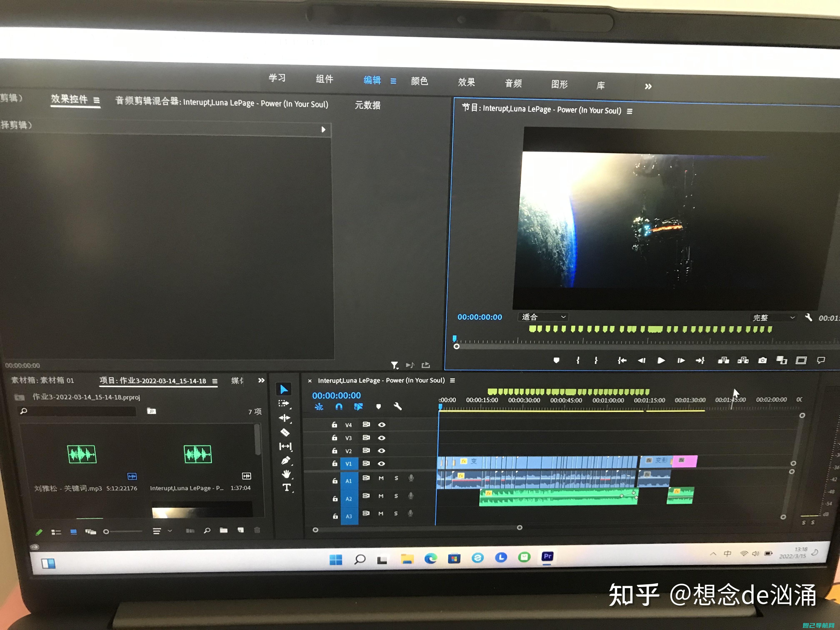Adjust Project panel thumbnail size slider

pos(122,532)
